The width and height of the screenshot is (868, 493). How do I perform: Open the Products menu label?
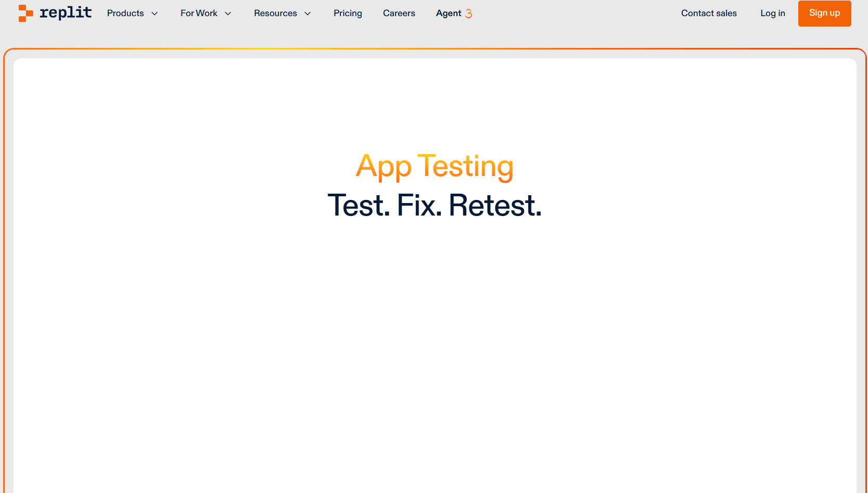[x=125, y=14]
